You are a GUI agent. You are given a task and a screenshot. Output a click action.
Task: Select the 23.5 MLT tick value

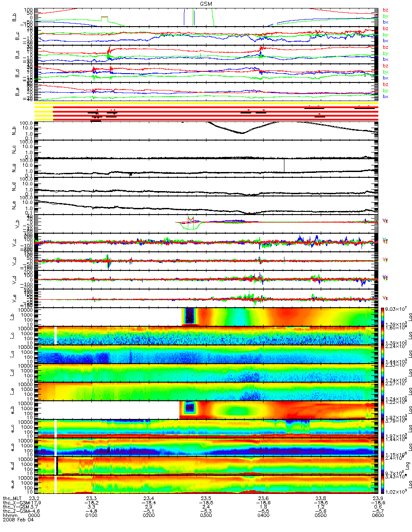(206, 498)
